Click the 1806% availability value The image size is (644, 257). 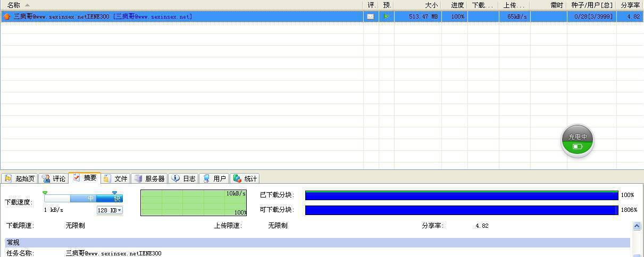click(x=628, y=210)
